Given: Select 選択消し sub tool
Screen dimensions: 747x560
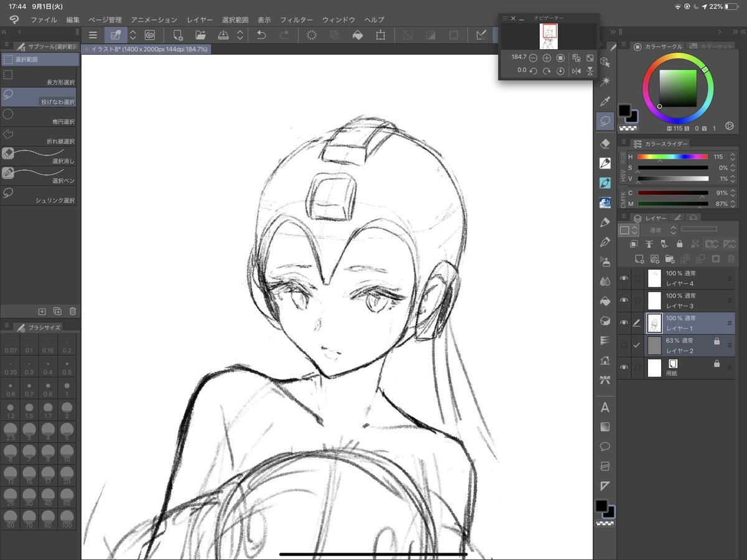Looking at the screenshot, I should 40,156.
